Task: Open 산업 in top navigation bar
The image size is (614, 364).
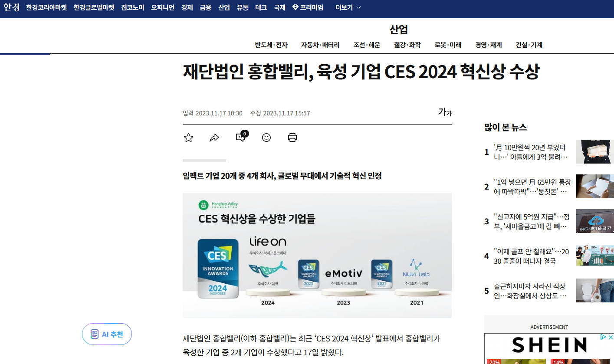Action: 224,7
